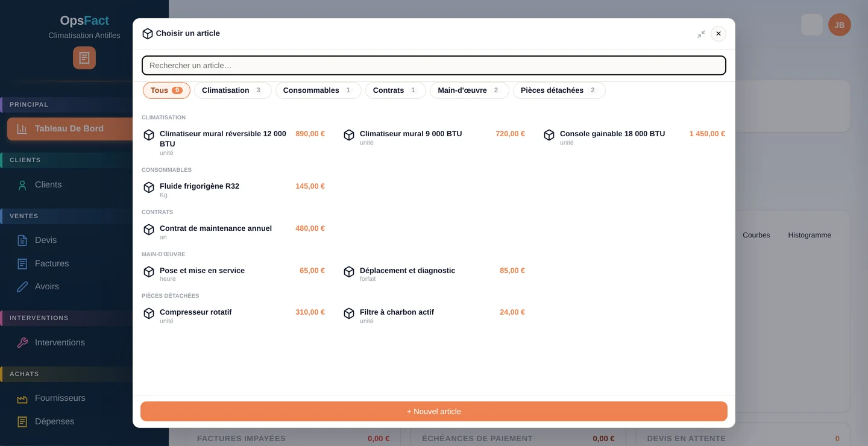Screen dimensions: 868x446
Task: Click the factory icon next to Fournisseurs
Action: click(x=22, y=398)
